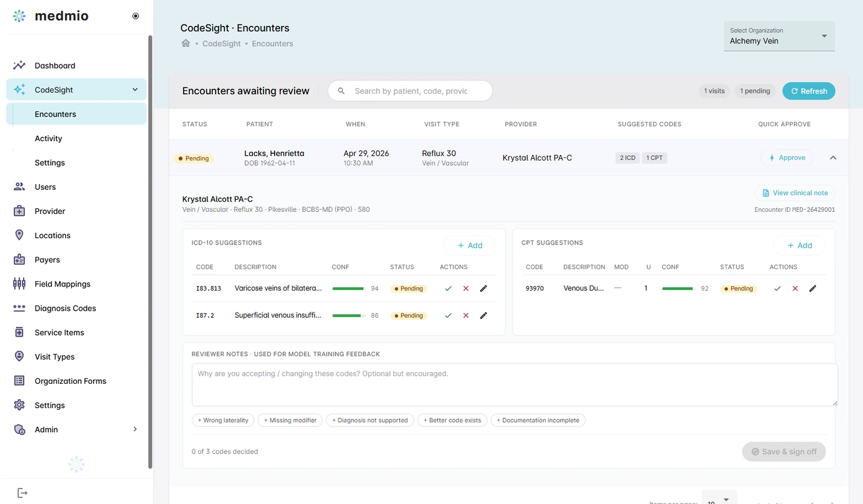Add Diagnosis not supported note tag
Image resolution: width=863 pixels, height=504 pixels.
tap(370, 420)
